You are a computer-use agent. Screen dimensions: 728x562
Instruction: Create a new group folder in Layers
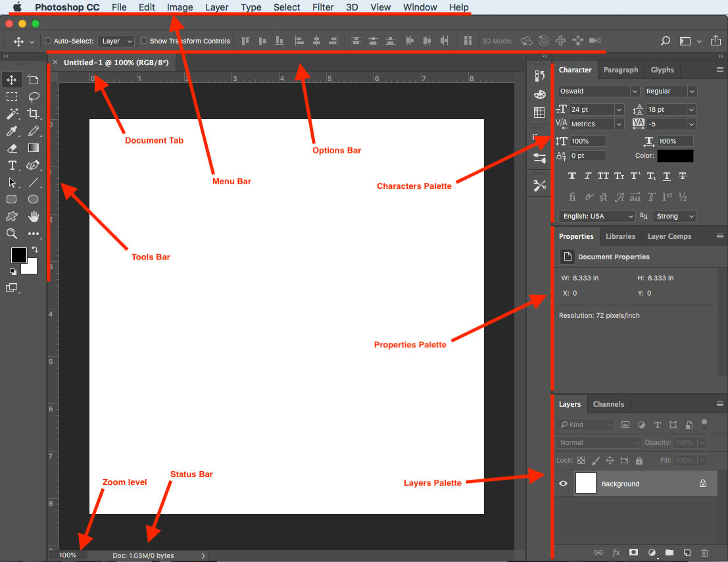(x=669, y=552)
